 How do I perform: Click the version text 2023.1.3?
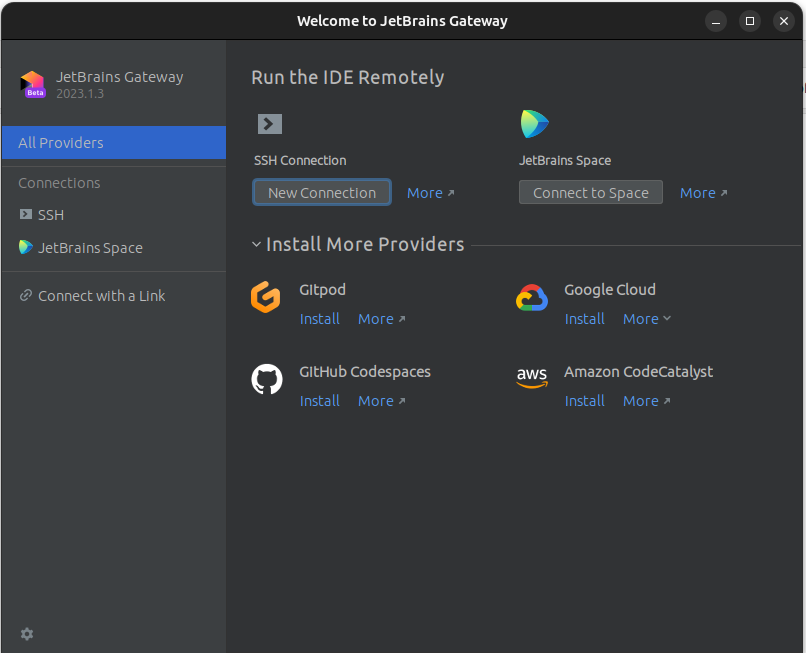pyautogui.click(x=80, y=94)
